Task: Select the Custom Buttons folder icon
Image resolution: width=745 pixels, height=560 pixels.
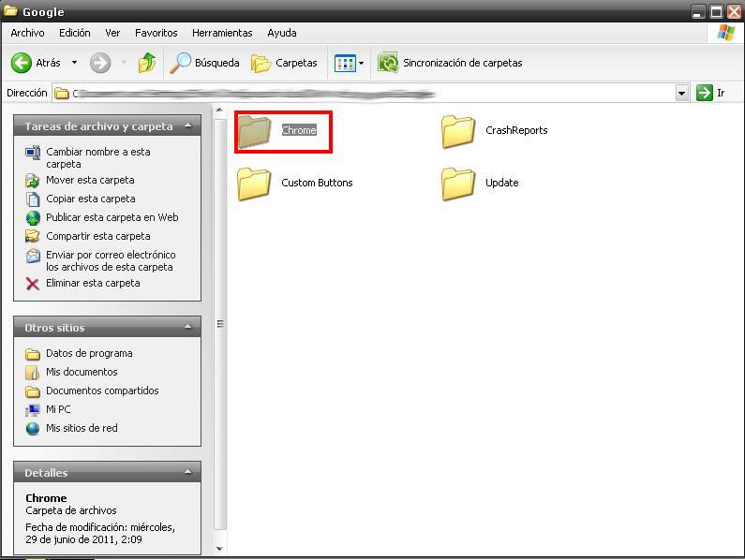Action: (254, 184)
